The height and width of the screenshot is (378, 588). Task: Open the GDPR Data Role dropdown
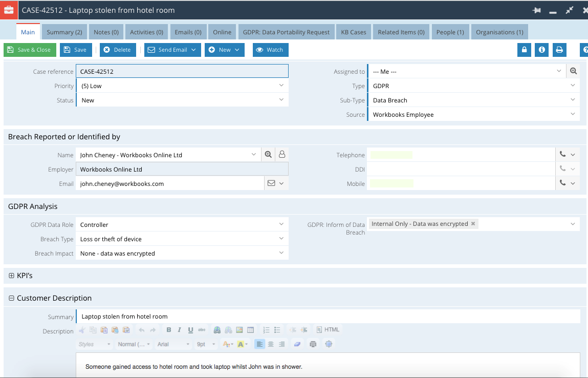click(281, 224)
